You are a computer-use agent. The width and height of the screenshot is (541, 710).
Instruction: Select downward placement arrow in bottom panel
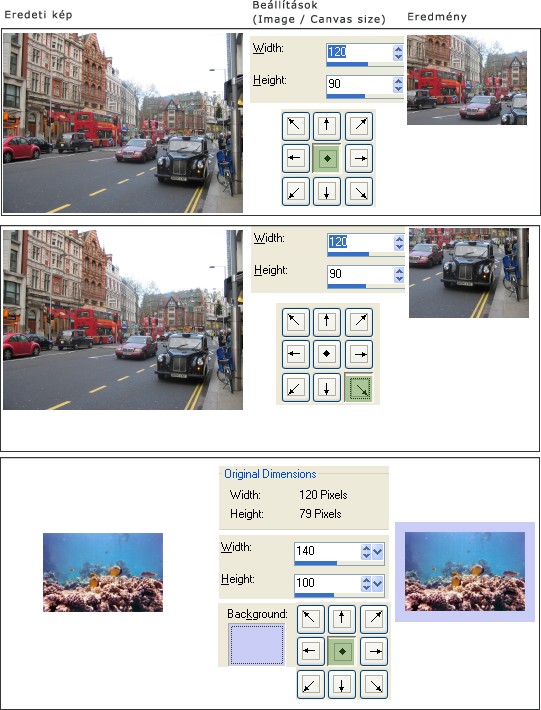[x=342, y=684]
